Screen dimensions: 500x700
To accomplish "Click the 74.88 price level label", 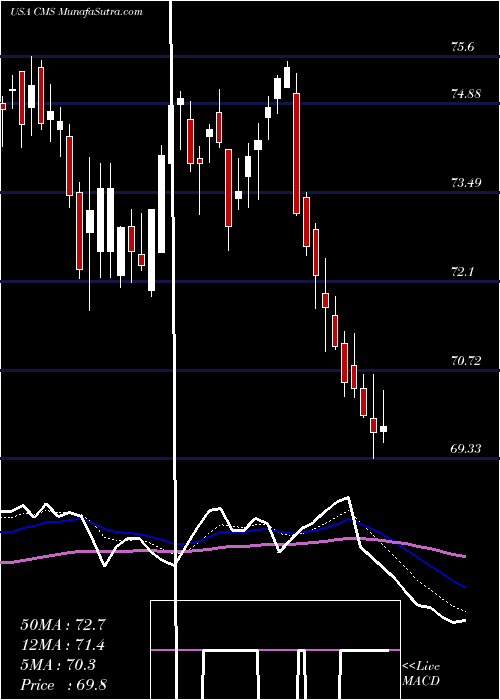I will pos(467,94).
